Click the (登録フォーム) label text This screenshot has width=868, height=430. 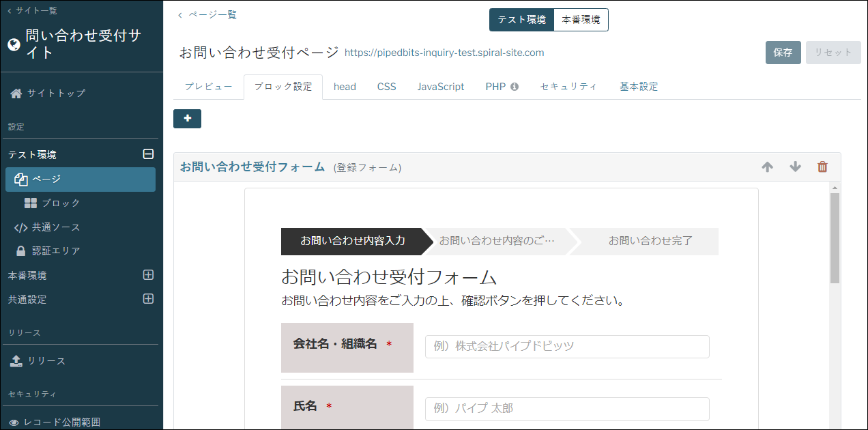click(x=367, y=168)
